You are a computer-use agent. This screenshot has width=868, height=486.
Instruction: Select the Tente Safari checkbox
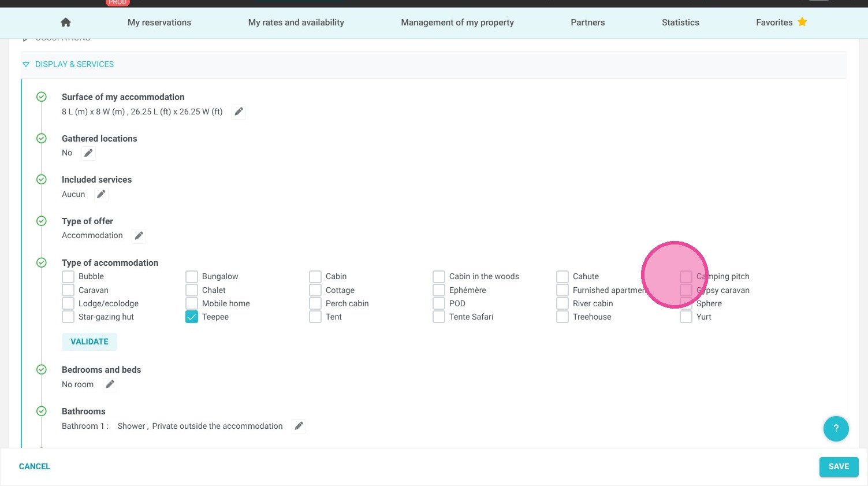439,317
